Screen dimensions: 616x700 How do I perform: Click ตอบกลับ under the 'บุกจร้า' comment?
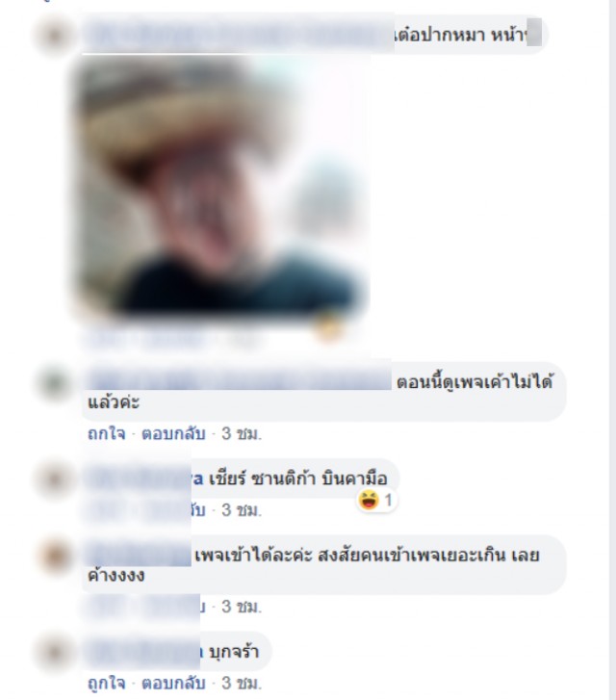173,683
